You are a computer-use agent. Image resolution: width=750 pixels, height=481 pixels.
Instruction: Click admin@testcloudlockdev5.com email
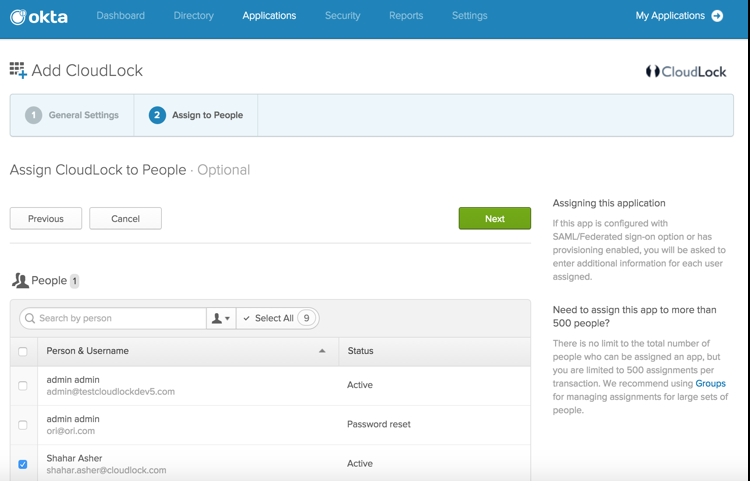110,392
